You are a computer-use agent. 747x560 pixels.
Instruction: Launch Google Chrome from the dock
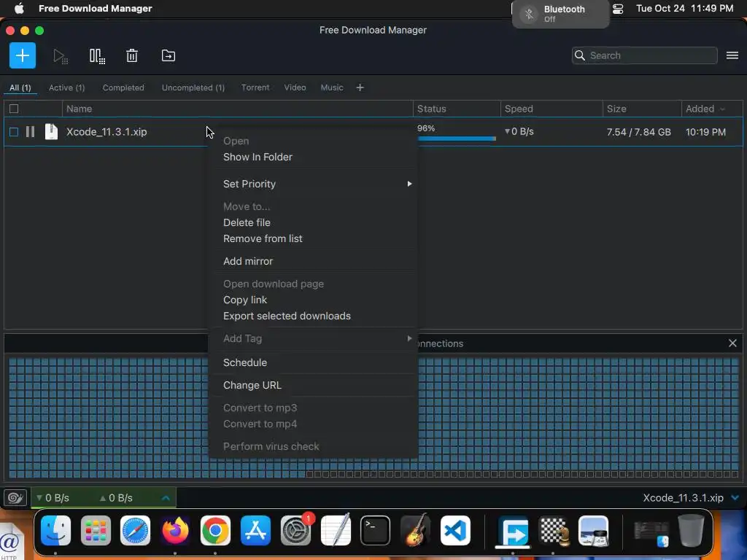pyautogui.click(x=215, y=531)
